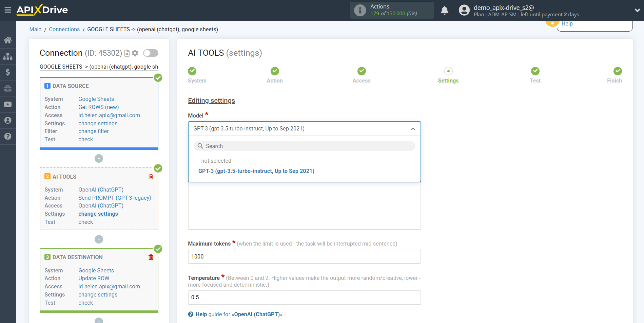Click the Actions counter panel

(392, 10)
